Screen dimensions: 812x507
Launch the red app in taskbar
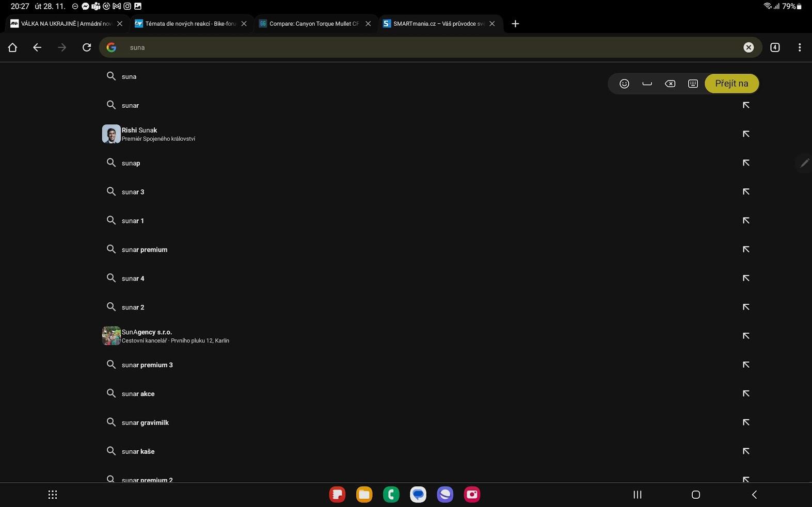(x=337, y=495)
